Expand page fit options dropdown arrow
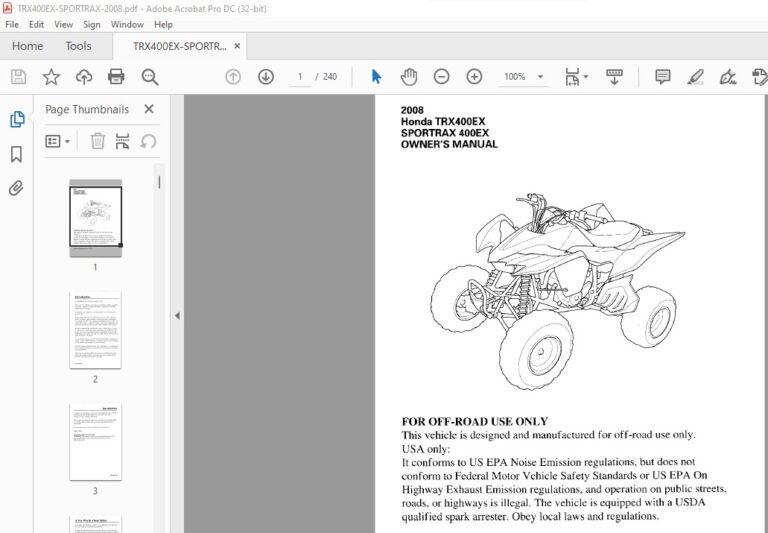Screen dimensions: 768x533 tap(586, 77)
